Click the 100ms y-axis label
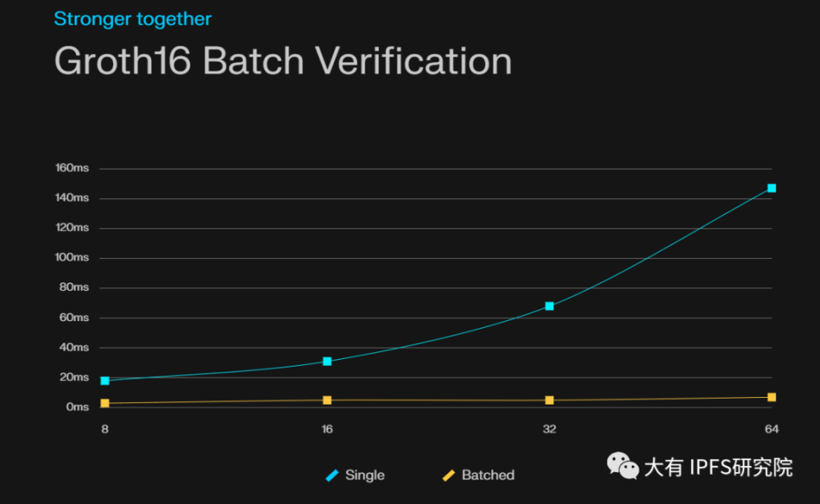820x504 pixels. click(x=73, y=258)
